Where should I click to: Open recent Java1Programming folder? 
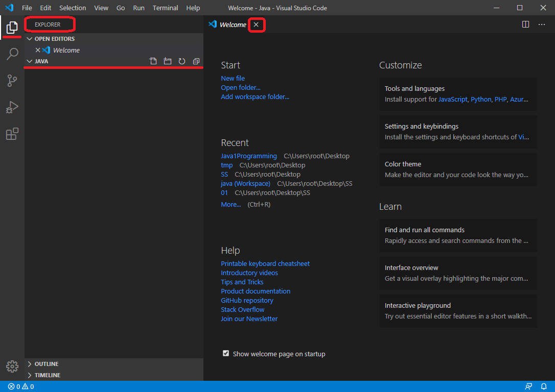point(249,156)
